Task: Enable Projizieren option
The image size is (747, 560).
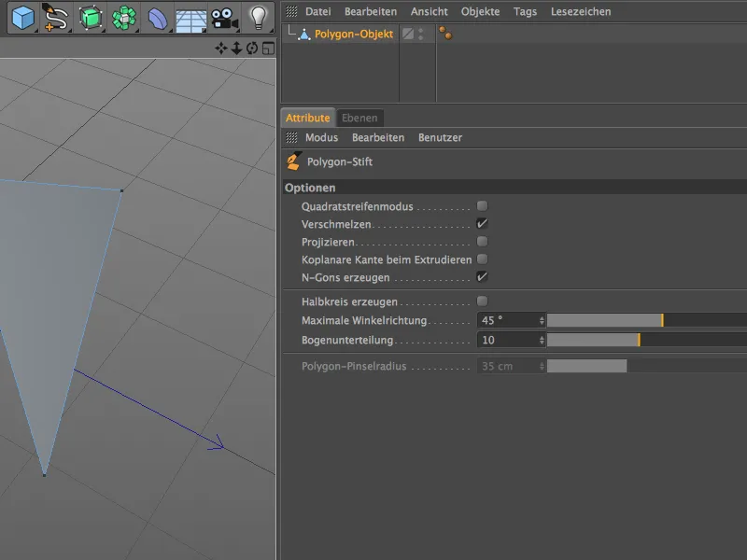Action: pyautogui.click(x=481, y=241)
